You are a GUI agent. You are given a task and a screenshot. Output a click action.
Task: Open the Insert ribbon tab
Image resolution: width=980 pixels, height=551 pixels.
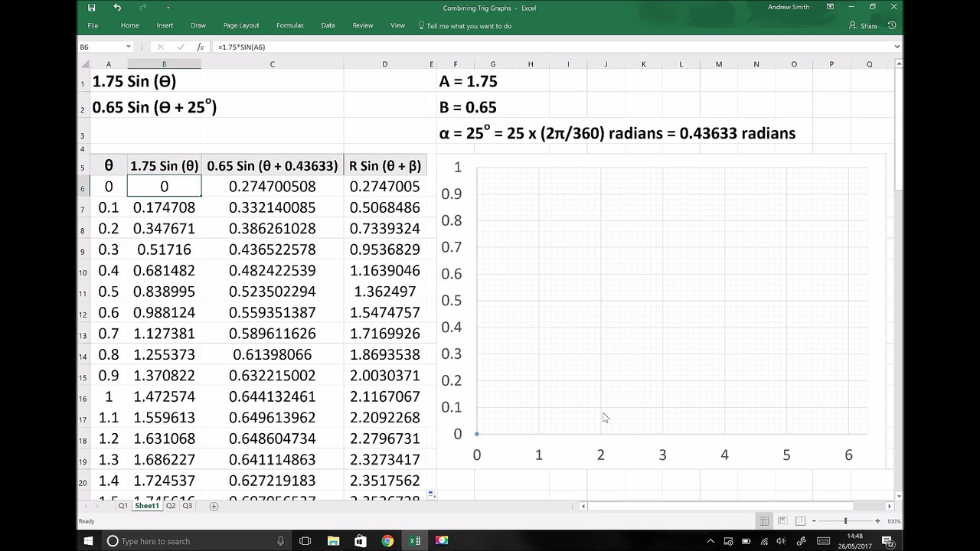pos(165,25)
